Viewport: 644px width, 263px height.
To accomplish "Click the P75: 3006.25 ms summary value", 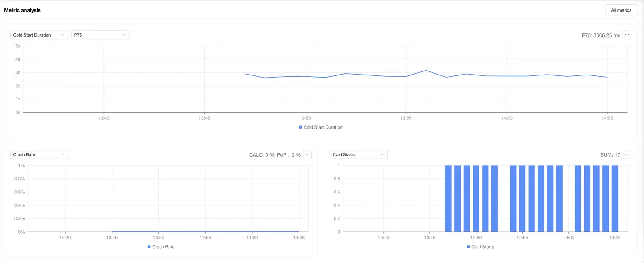I will [601, 35].
